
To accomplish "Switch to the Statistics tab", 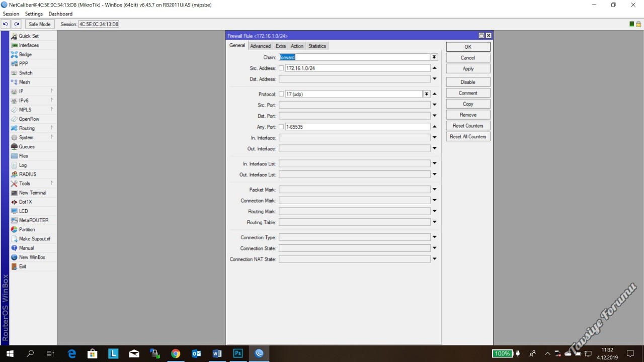I will 317,46.
